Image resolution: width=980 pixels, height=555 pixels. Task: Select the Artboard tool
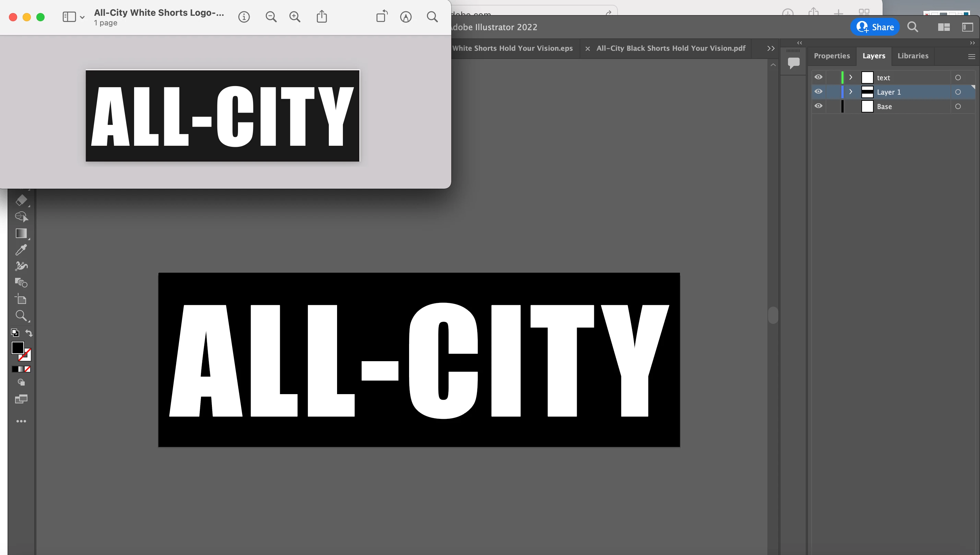click(x=21, y=299)
